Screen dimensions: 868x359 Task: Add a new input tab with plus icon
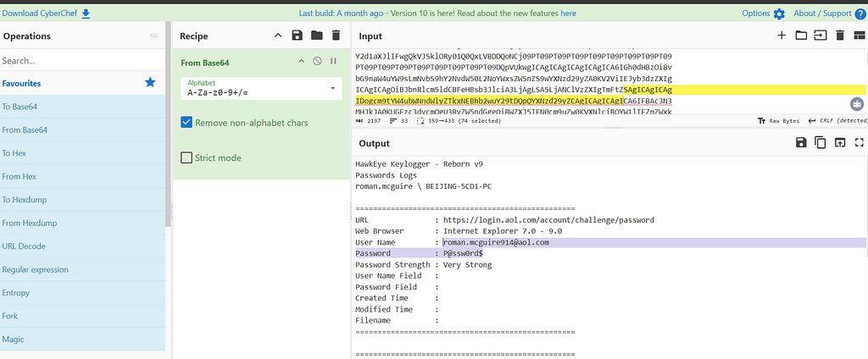click(782, 36)
